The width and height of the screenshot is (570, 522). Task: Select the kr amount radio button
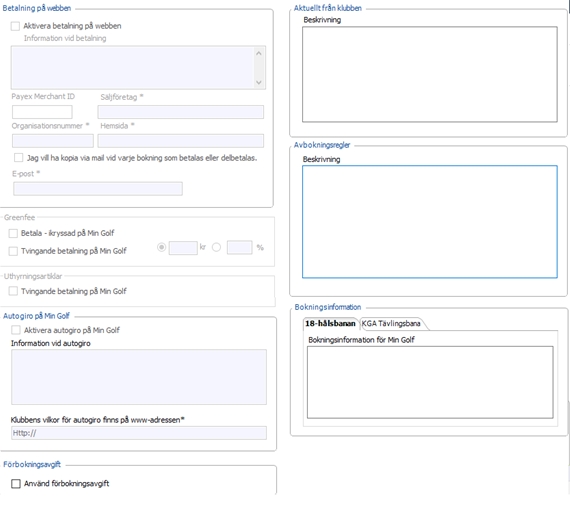pyautogui.click(x=161, y=248)
